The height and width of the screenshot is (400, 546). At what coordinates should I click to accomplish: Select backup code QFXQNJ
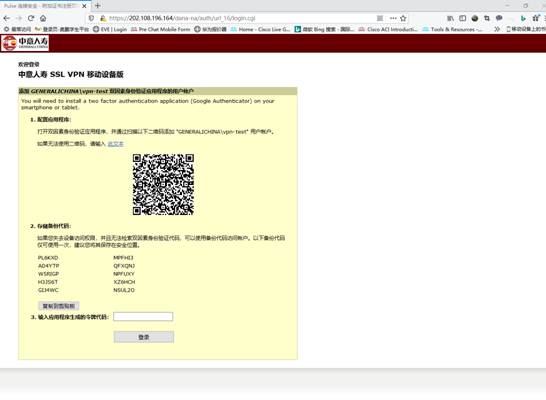click(124, 266)
